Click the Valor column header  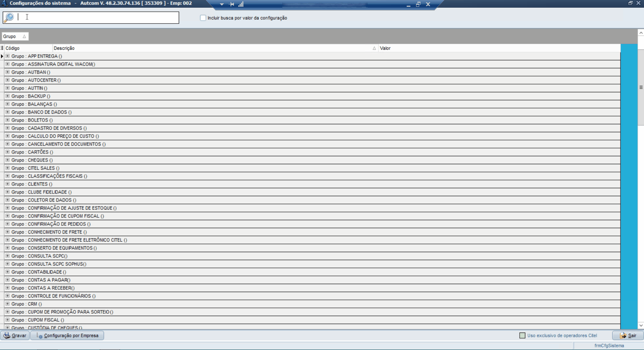point(499,48)
